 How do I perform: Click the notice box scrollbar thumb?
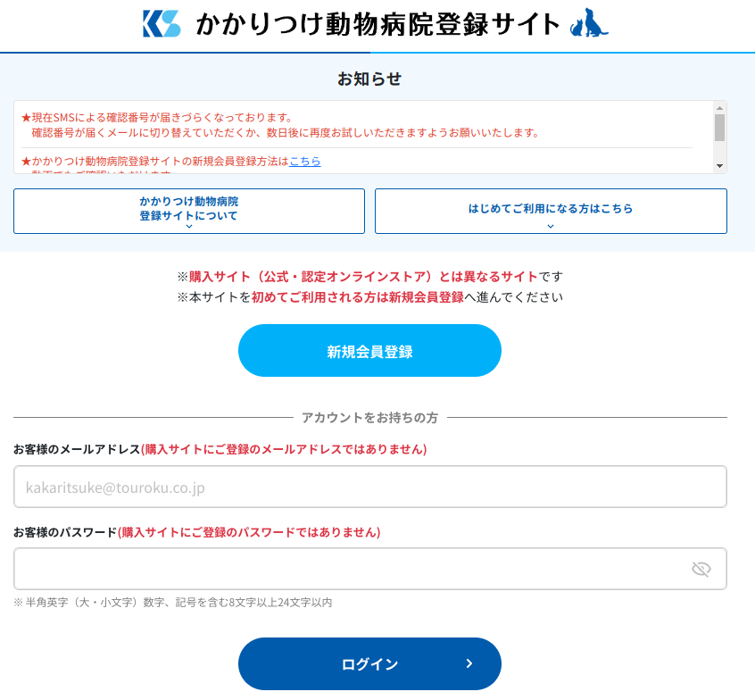pyautogui.click(x=719, y=128)
